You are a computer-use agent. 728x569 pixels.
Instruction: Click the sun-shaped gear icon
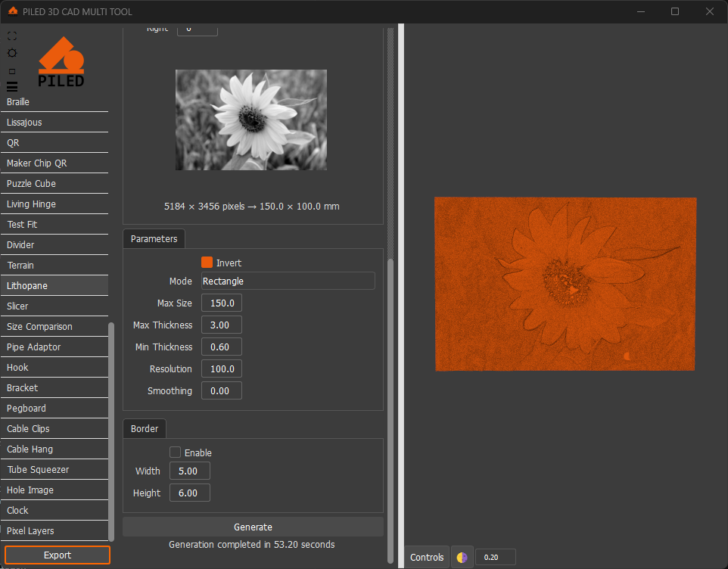12,53
